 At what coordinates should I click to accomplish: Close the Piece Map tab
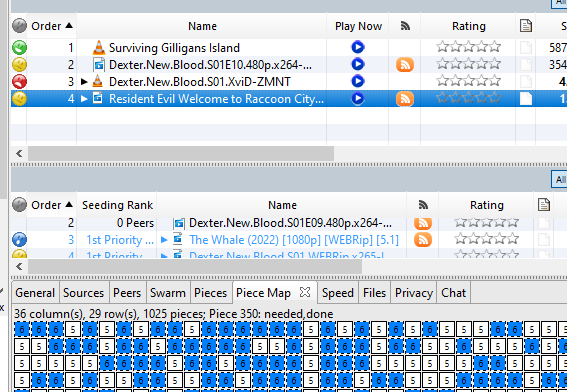point(305,292)
